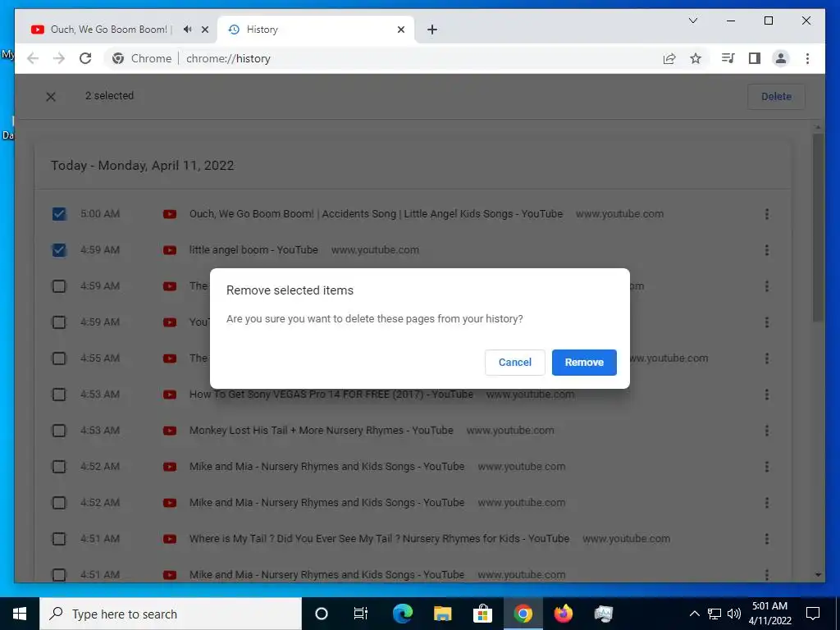Clear selection using X beside 2 selected

(51, 97)
